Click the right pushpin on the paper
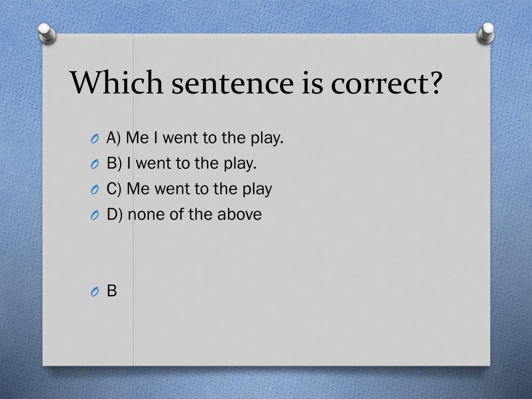Image resolution: width=532 pixels, height=399 pixels. pos(486,33)
